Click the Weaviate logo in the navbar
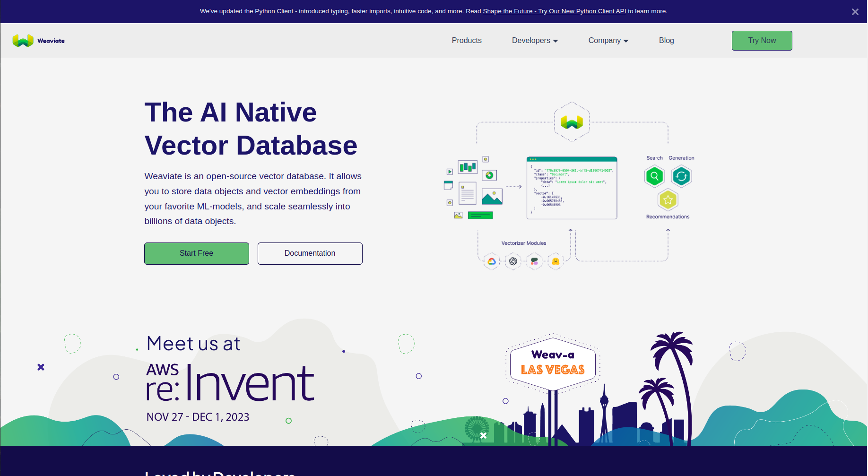 (x=39, y=41)
